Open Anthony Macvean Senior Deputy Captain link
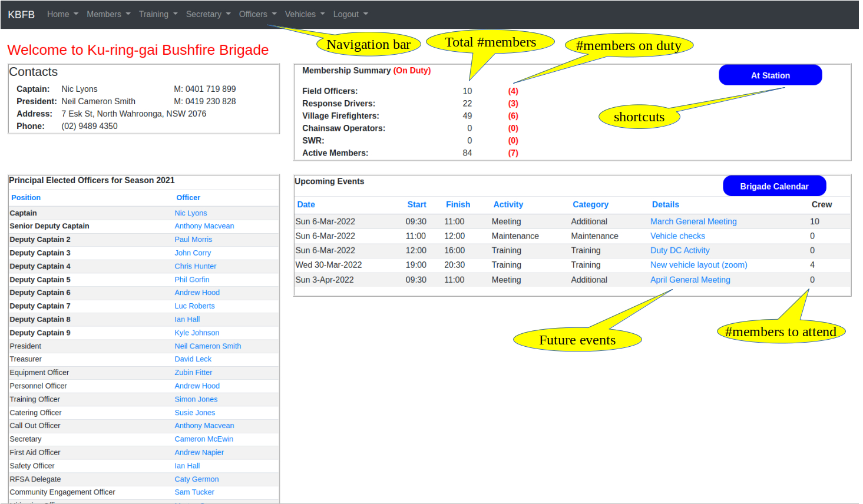The width and height of the screenshot is (863, 504). 204,226
